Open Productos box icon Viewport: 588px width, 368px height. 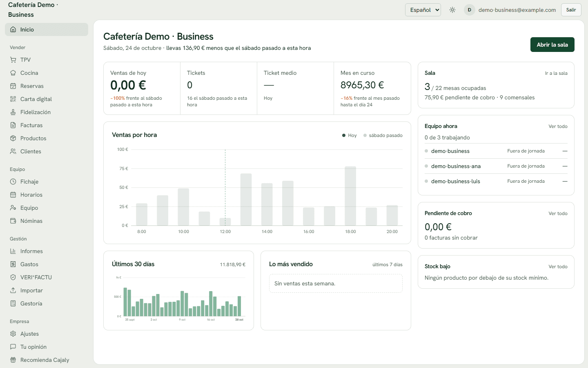tap(13, 138)
